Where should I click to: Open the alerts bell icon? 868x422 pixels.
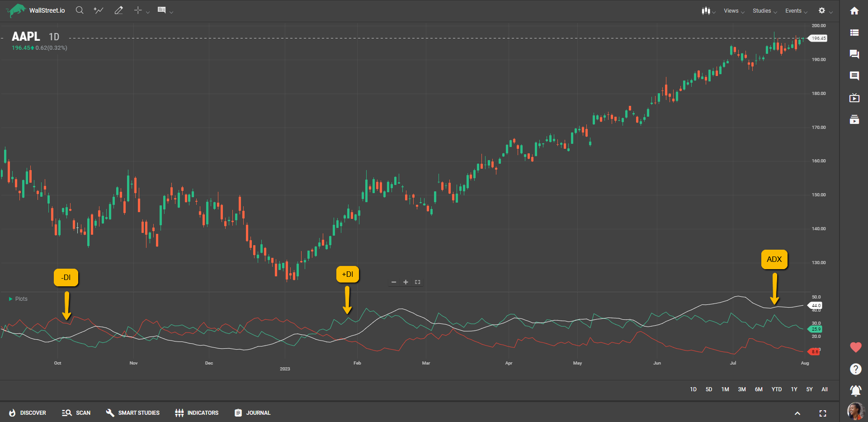855,390
